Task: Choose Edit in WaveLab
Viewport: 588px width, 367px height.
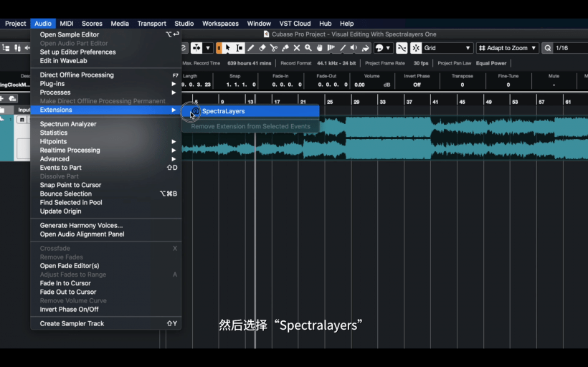Action: [107, 61]
